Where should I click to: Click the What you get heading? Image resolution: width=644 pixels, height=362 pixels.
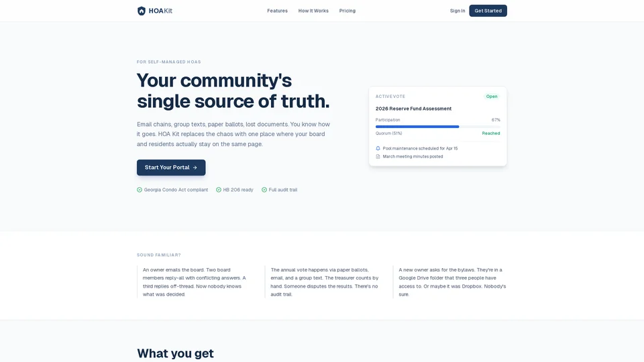175,353
